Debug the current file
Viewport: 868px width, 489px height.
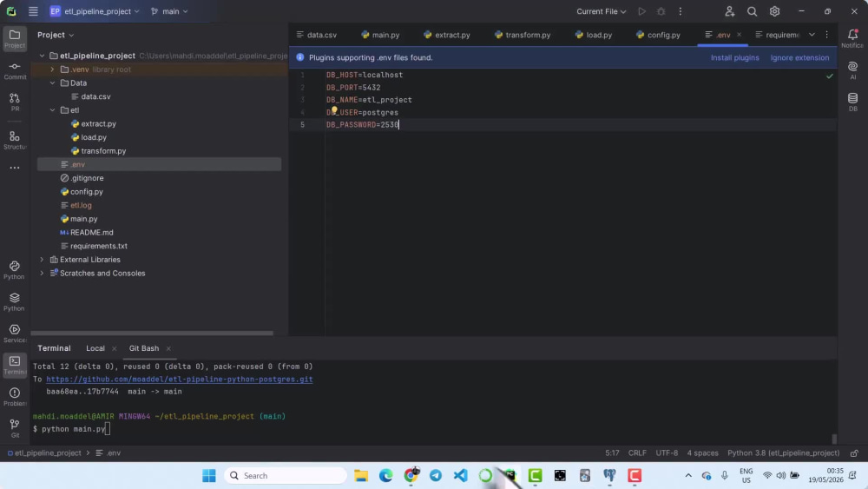click(x=661, y=11)
